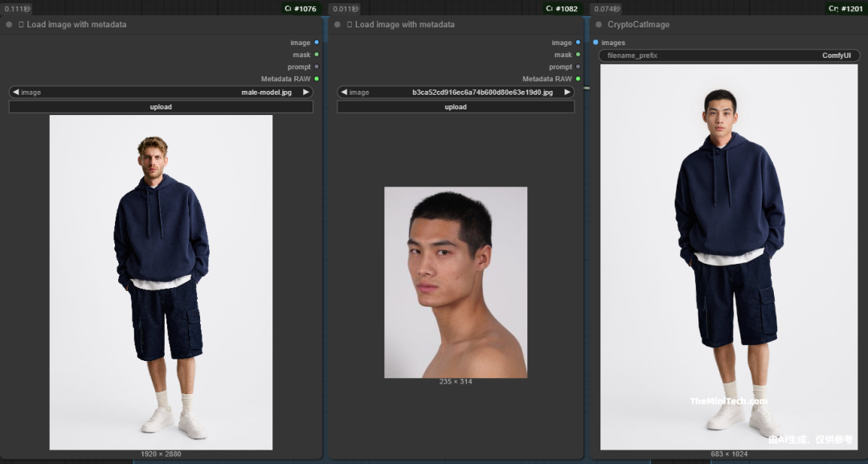
Task: Open the b3ca52cd916ec6a74b600d80e63e19d0.jpg image selector
Action: (x=456, y=92)
